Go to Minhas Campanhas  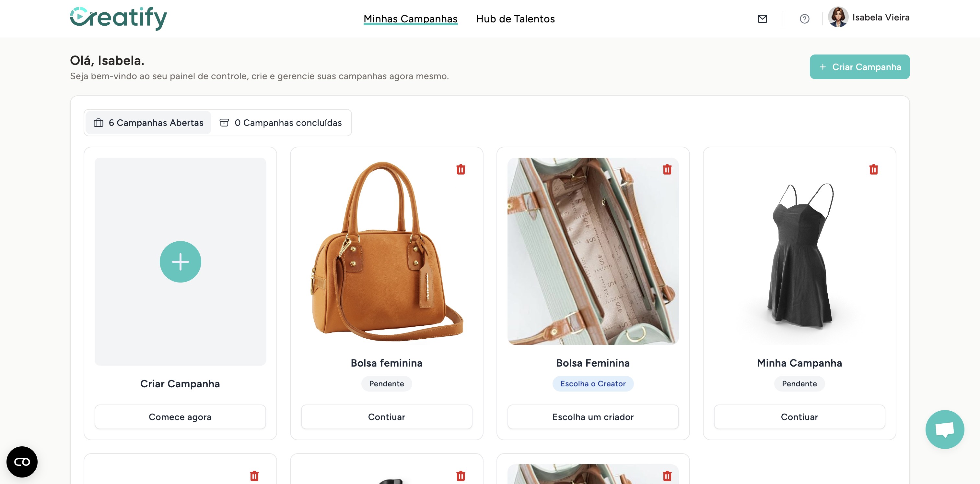(x=411, y=19)
